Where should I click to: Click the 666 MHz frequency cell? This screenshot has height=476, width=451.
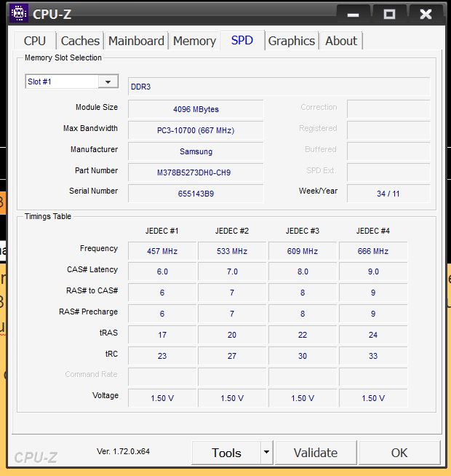coord(373,251)
